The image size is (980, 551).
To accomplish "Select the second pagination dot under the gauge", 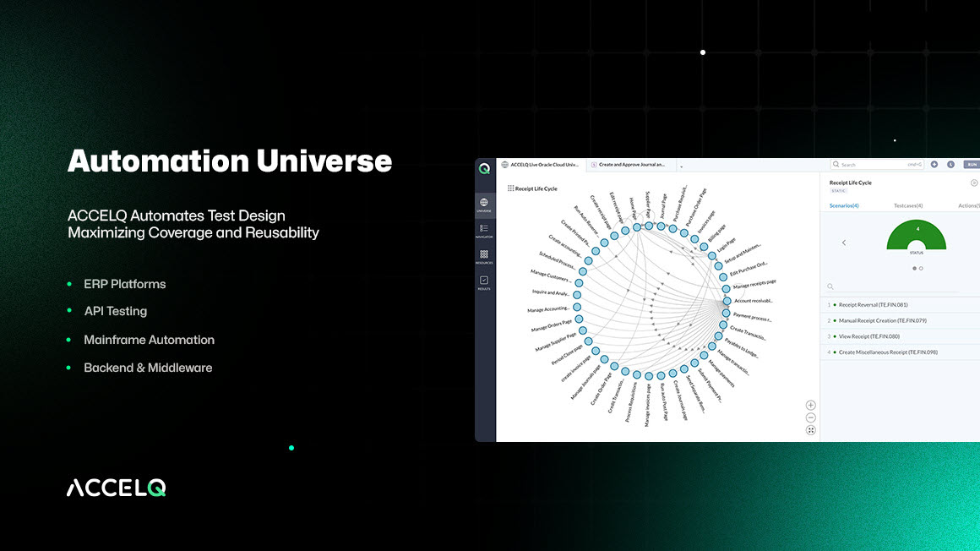I will coord(921,268).
